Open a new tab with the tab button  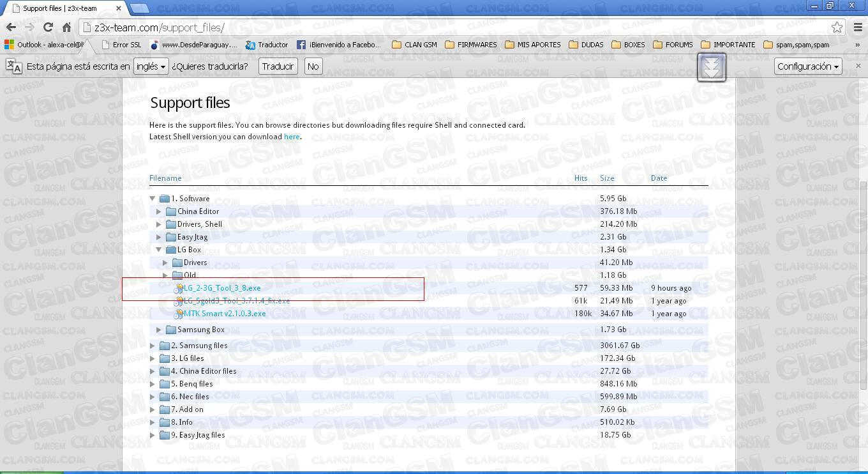[140, 8]
